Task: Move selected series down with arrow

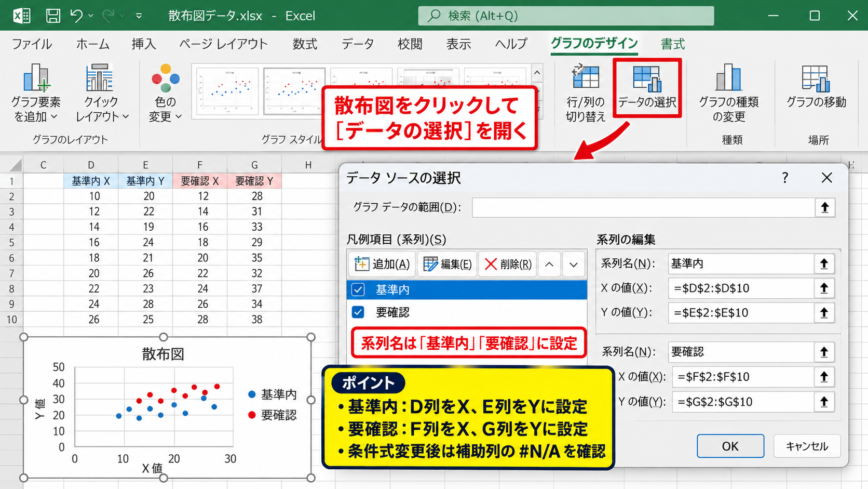Action: pyautogui.click(x=574, y=265)
